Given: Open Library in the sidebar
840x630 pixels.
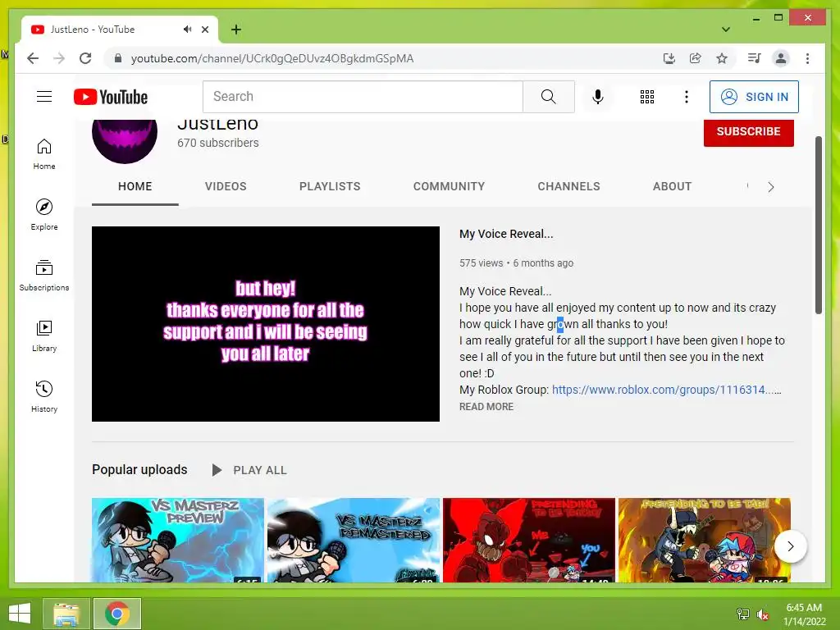Looking at the screenshot, I should 44,336.
